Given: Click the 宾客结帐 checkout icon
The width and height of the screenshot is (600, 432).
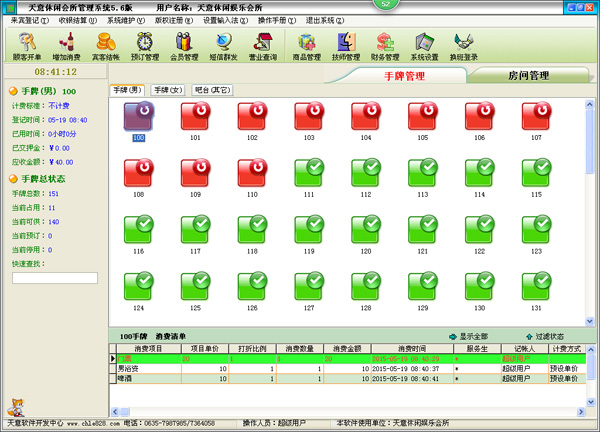Looking at the screenshot, I should point(105,46).
